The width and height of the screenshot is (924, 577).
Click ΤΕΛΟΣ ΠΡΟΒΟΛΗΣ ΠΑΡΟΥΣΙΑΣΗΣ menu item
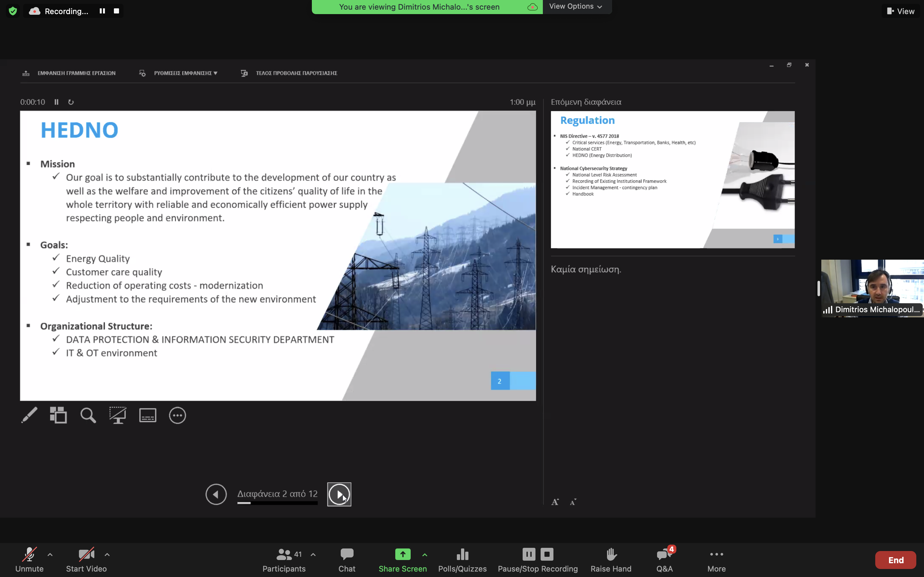(x=296, y=73)
